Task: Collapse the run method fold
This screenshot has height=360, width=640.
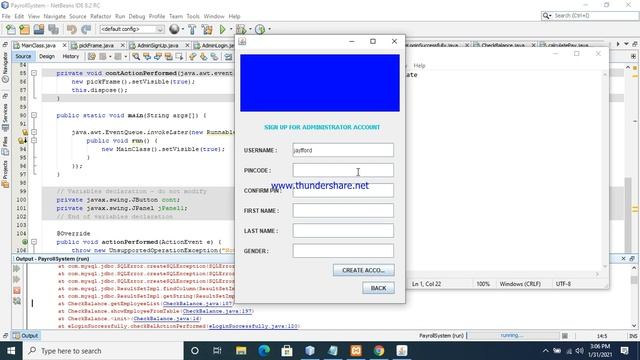Action: tap(34, 140)
